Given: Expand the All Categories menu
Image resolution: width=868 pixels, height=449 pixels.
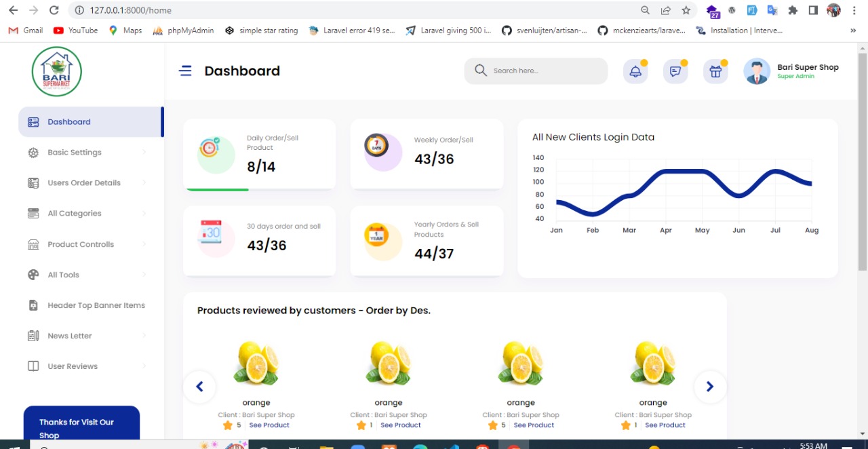Looking at the screenshot, I should tap(75, 214).
